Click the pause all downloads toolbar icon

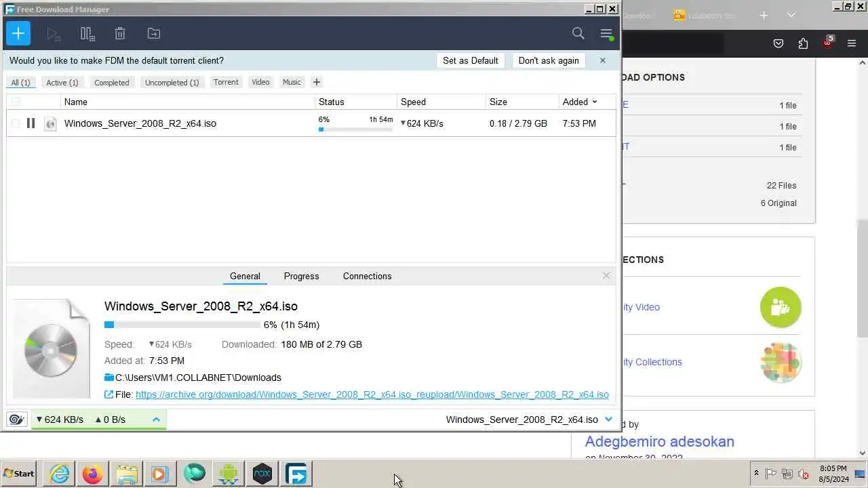coord(87,33)
